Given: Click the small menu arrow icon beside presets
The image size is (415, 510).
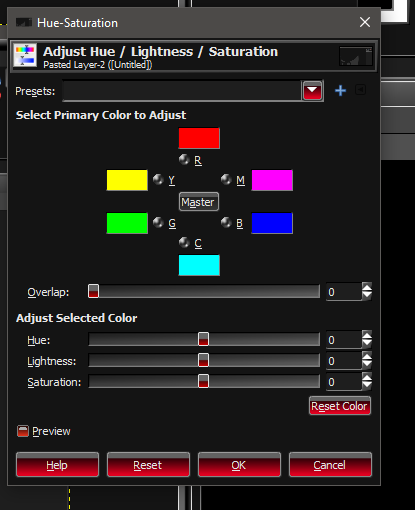Looking at the screenshot, I should pyautogui.click(x=360, y=90).
